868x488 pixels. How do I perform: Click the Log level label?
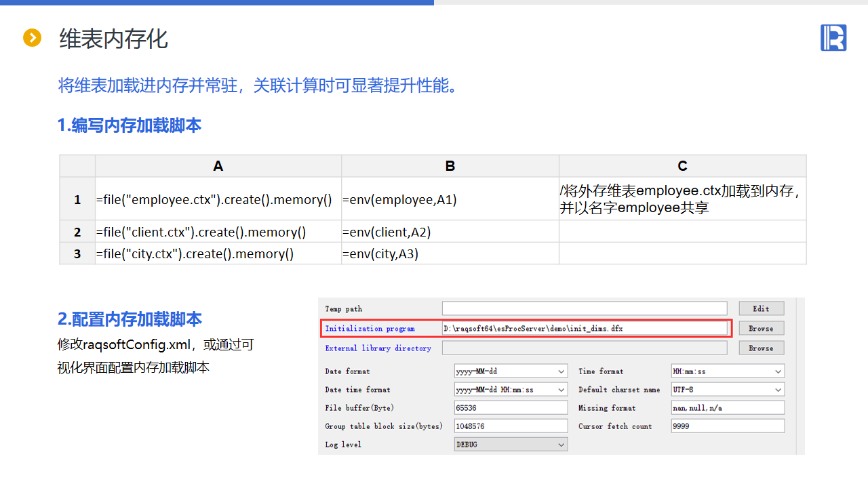pyautogui.click(x=343, y=445)
